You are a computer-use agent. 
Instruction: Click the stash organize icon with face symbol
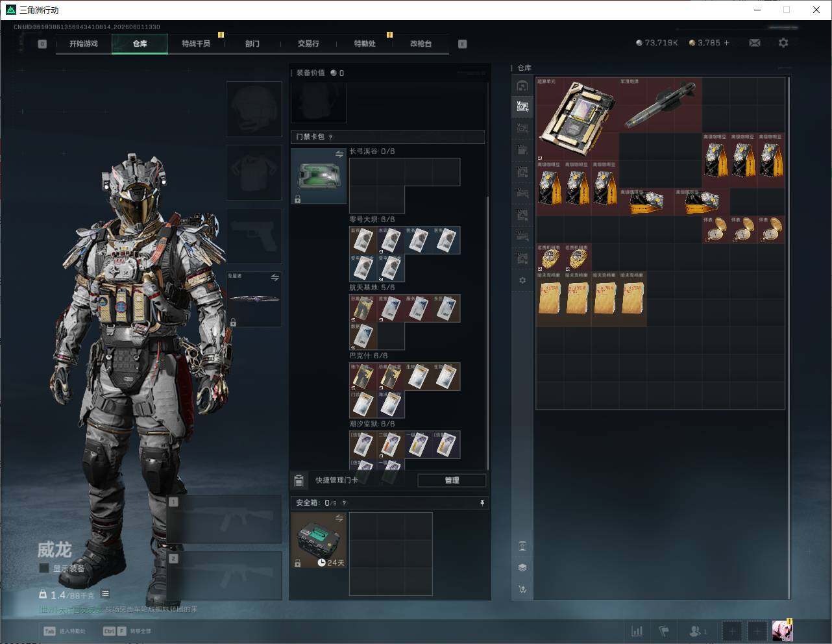[x=522, y=546]
